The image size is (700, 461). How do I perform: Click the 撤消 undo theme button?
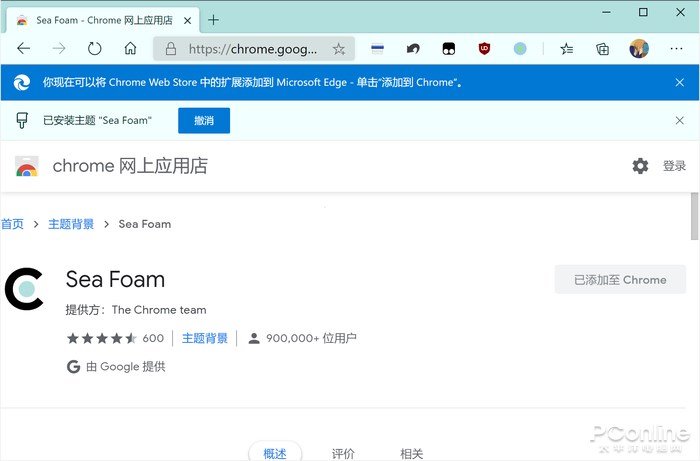[x=204, y=120]
